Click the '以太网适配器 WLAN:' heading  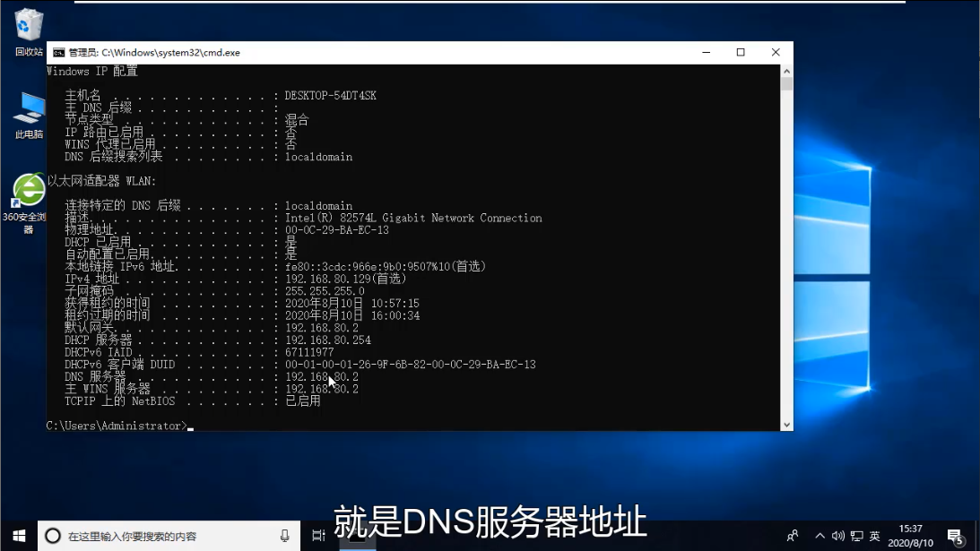point(102,181)
